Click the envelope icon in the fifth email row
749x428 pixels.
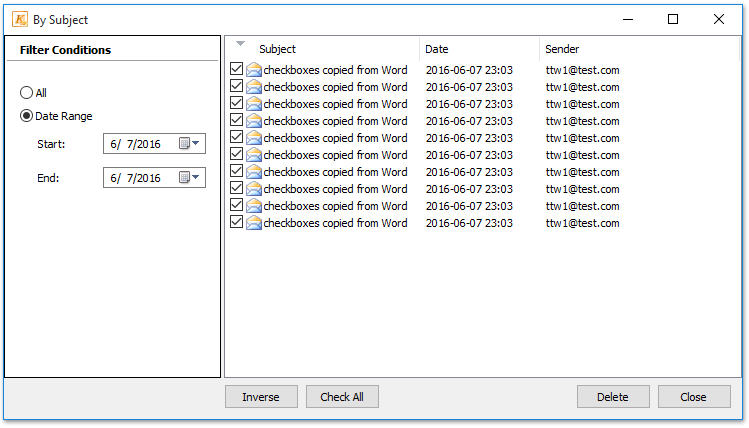pyautogui.click(x=254, y=138)
